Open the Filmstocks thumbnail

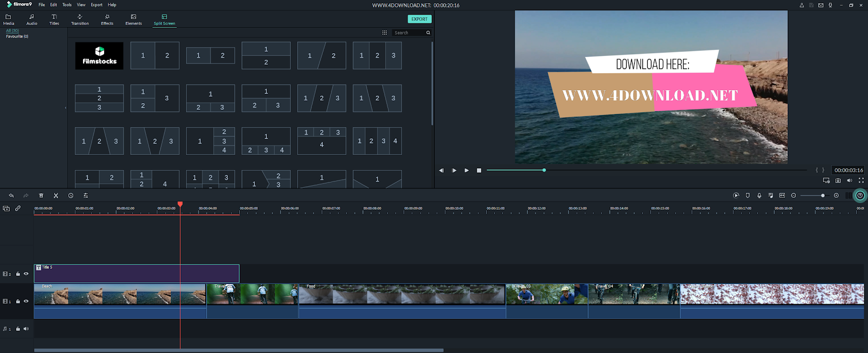(x=99, y=55)
